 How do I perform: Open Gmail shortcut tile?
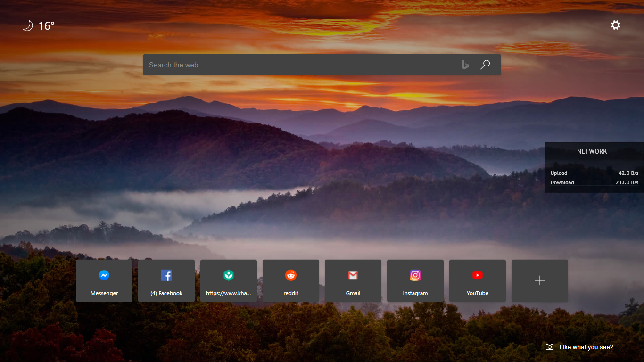pos(353,280)
